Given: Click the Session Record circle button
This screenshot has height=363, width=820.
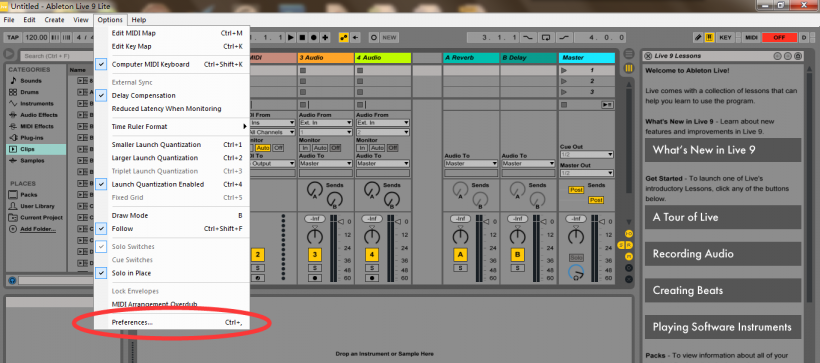Looking at the screenshot, I should point(373,38).
